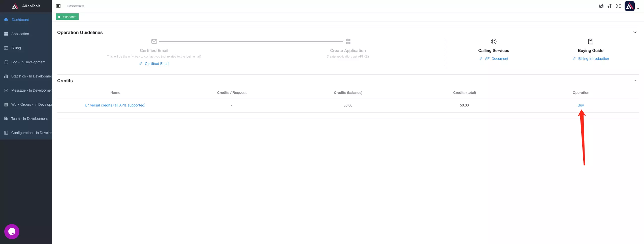This screenshot has width=644, height=244.
Task: Open the user account dropdown arrow
Action: tap(638, 9)
